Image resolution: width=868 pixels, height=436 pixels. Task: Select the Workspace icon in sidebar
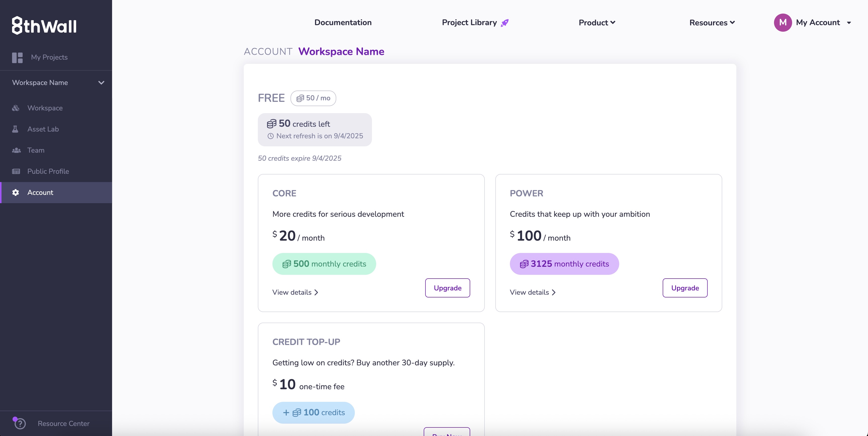16,108
